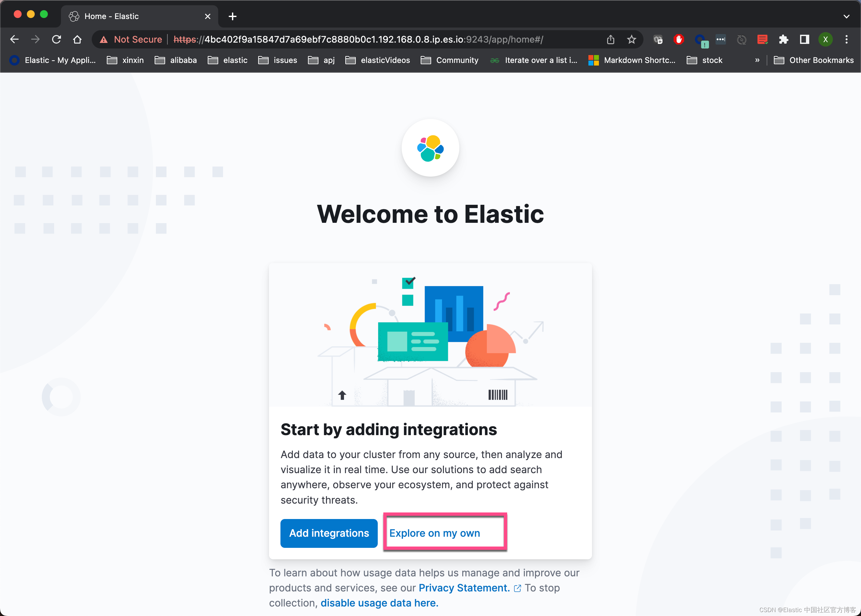Click the red notes extension icon
This screenshot has width=861, height=616.
[x=762, y=39]
